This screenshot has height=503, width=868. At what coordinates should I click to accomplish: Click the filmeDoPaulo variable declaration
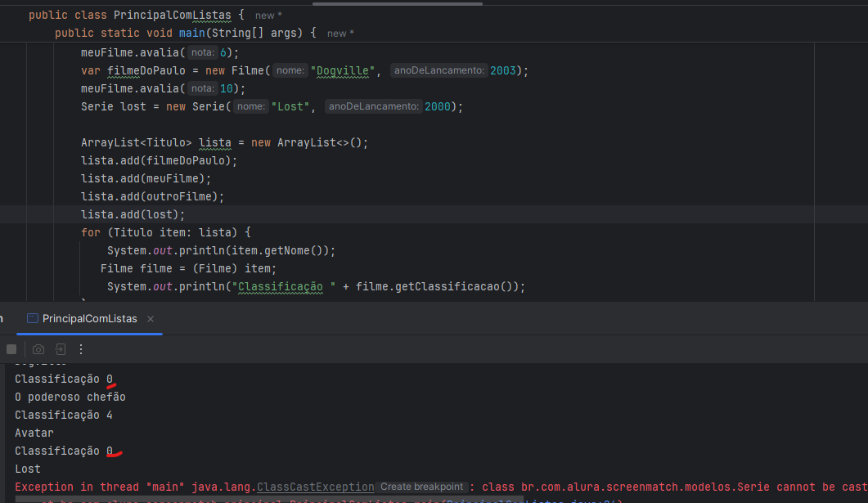pos(146,71)
